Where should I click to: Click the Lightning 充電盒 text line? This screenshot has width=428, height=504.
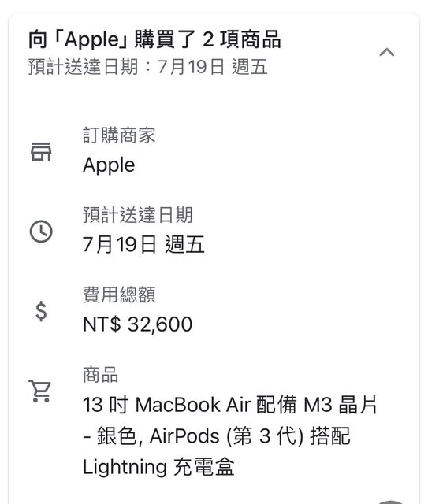point(158,467)
